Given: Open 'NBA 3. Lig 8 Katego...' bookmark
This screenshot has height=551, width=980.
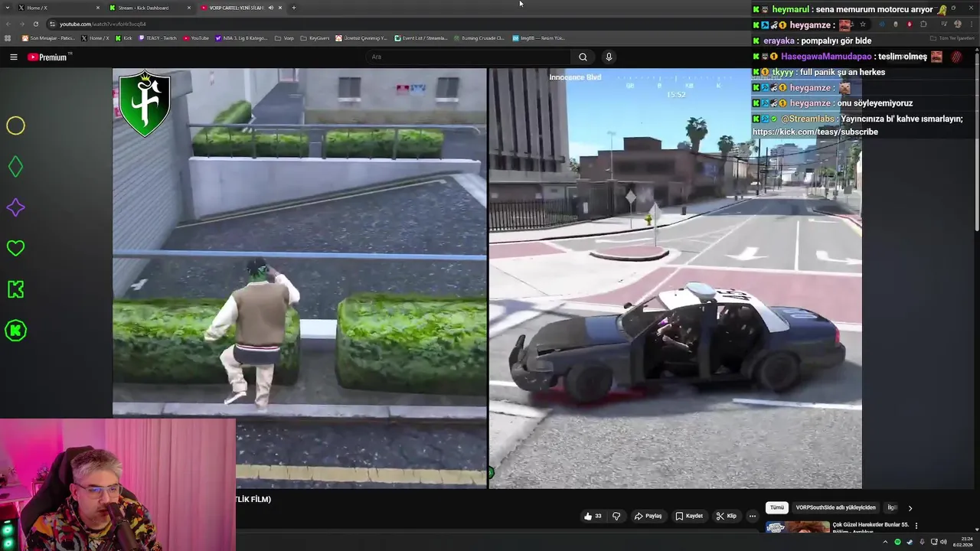Looking at the screenshot, I should coord(241,38).
